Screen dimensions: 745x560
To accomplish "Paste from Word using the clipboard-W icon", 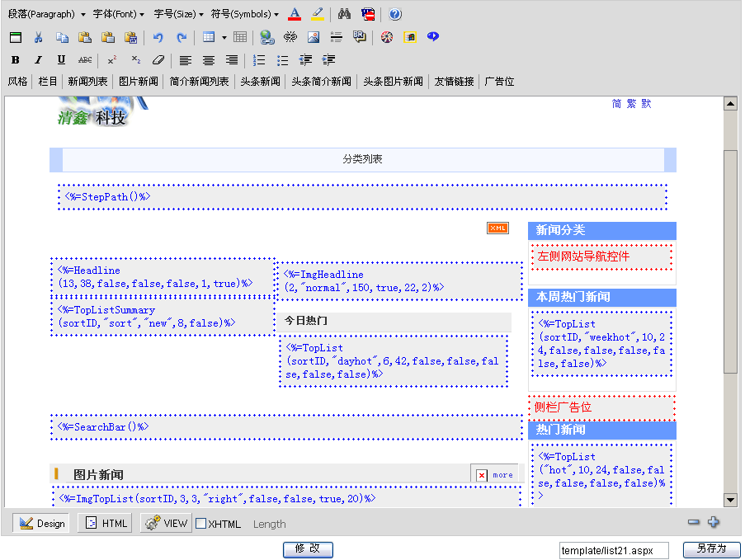I will 130,37.
